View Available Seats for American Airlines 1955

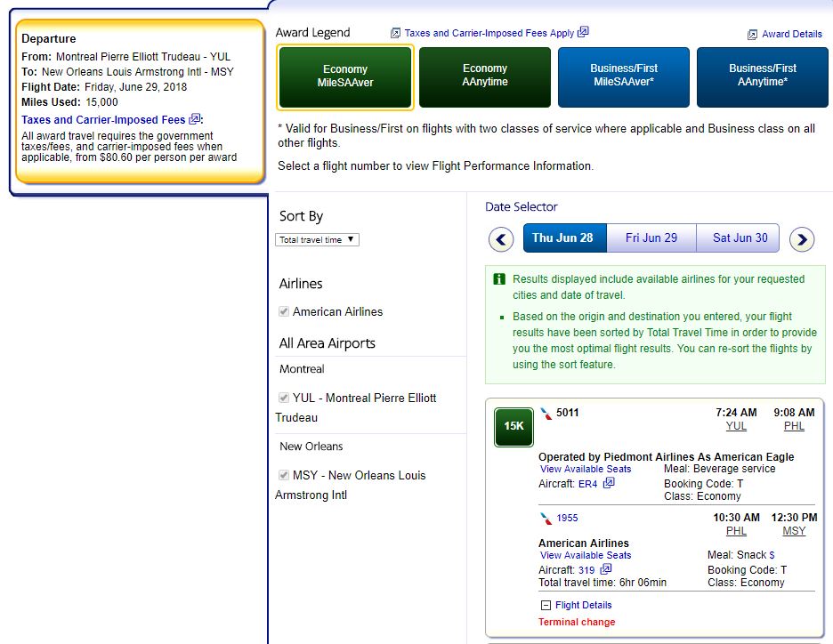pos(585,555)
